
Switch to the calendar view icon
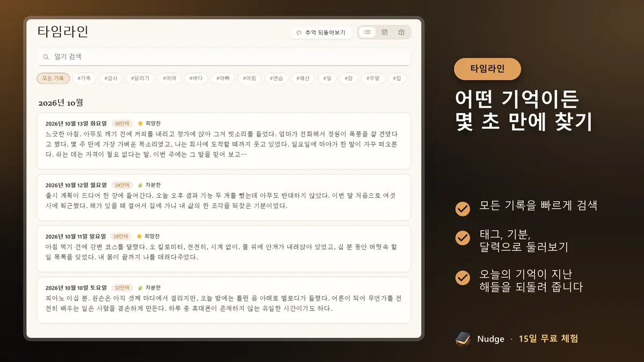coord(384,33)
